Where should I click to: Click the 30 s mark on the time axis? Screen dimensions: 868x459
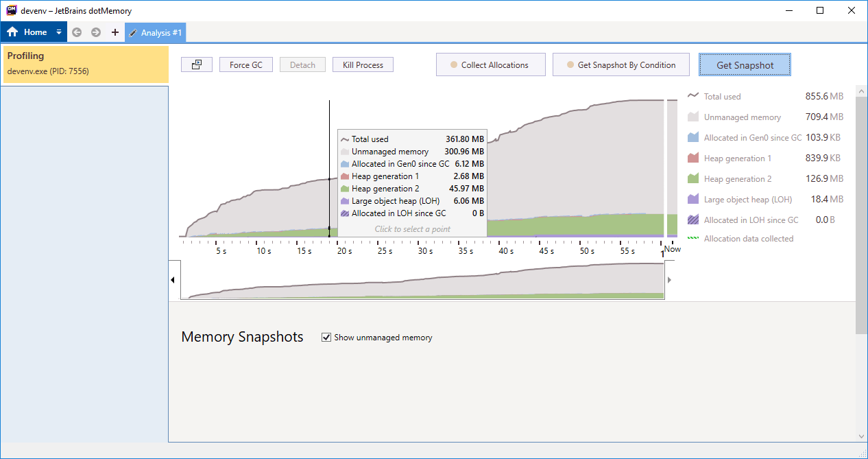(426, 251)
